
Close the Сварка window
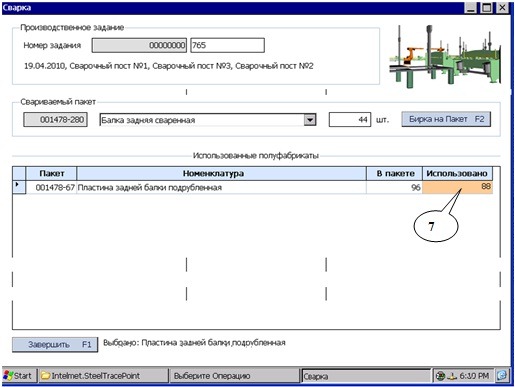tap(502, 8)
